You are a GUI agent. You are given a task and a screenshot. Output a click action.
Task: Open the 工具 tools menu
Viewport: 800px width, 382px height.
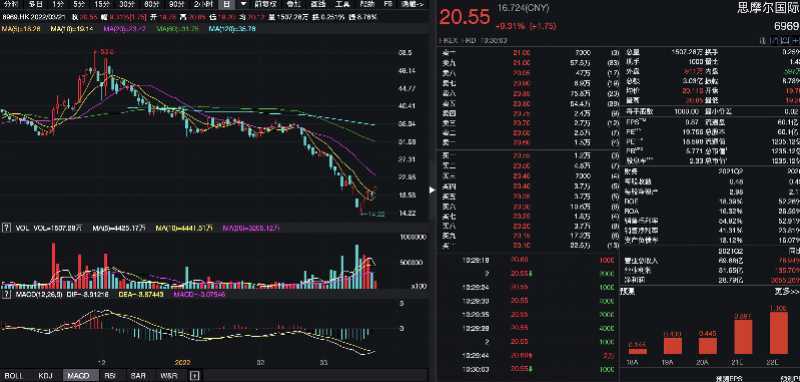[x=342, y=4]
